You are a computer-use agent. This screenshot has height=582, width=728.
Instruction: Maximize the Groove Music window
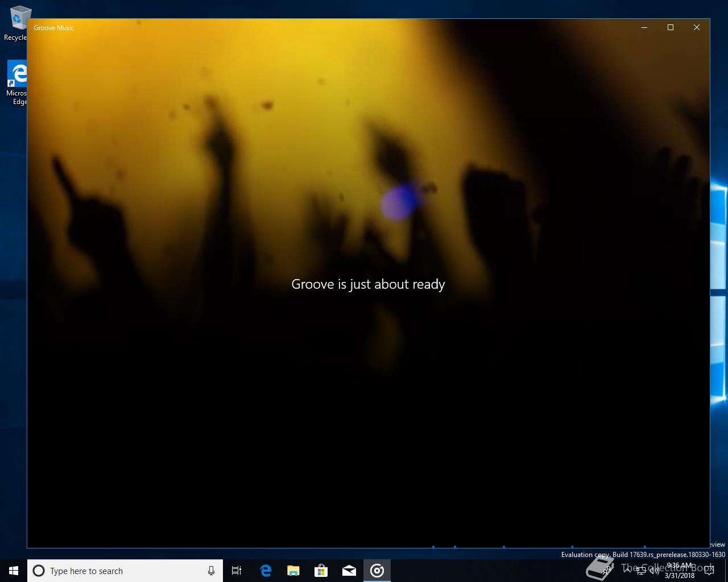tap(671, 27)
